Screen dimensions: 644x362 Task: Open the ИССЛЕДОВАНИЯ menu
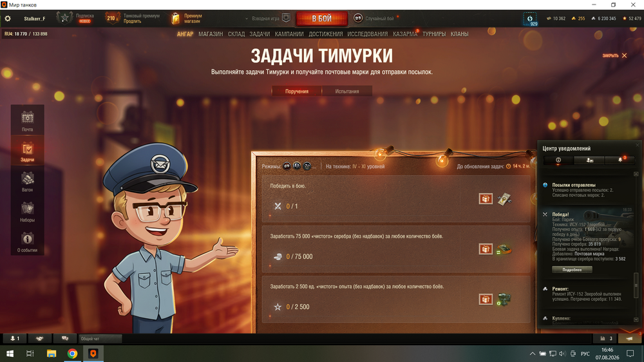[368, 34]
